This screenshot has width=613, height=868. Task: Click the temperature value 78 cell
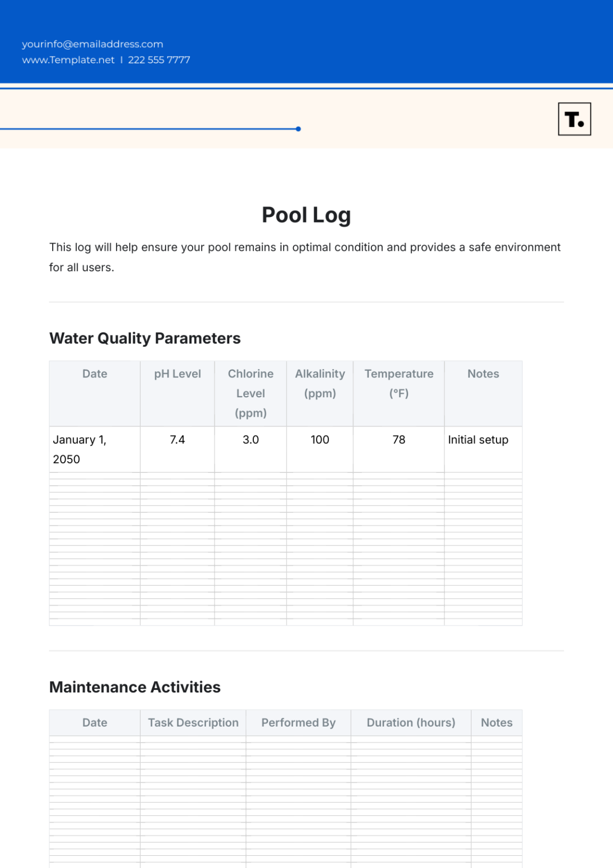click(x=398, y=440)
